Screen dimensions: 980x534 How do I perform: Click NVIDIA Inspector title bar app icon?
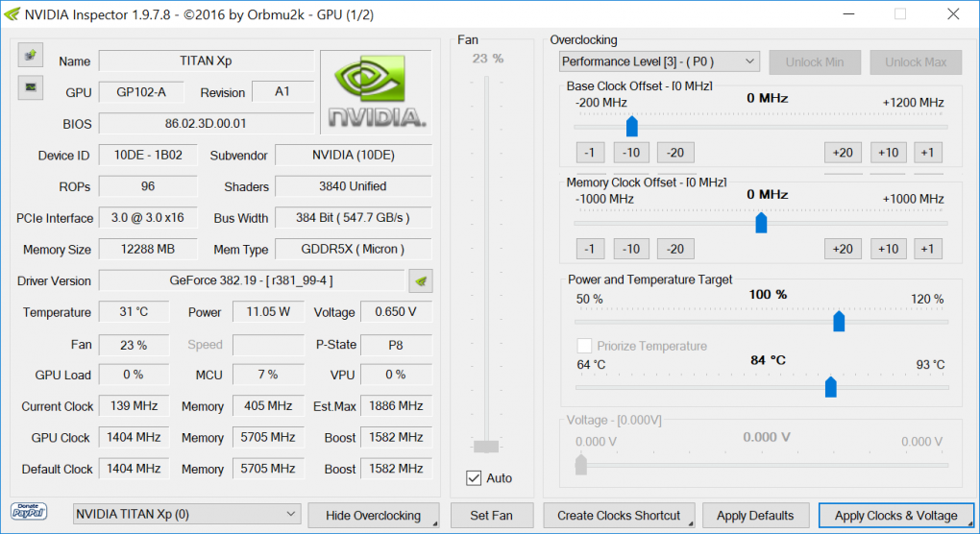pos(12,13)
